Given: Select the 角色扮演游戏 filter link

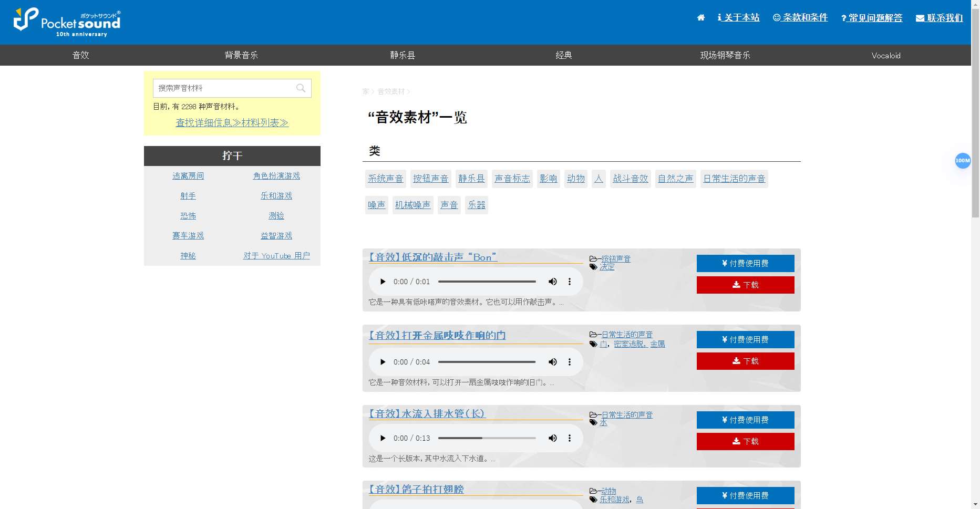Looking at the screenshot, I should (x=276, y=176).
